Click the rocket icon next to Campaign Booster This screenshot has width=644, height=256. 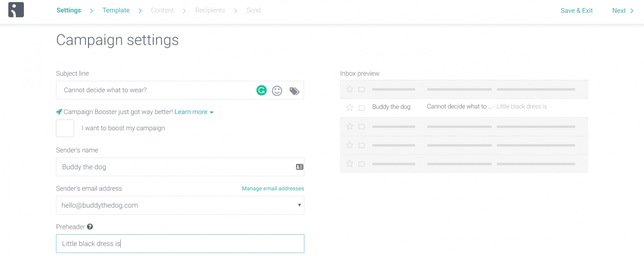click(x=59, y=111)
